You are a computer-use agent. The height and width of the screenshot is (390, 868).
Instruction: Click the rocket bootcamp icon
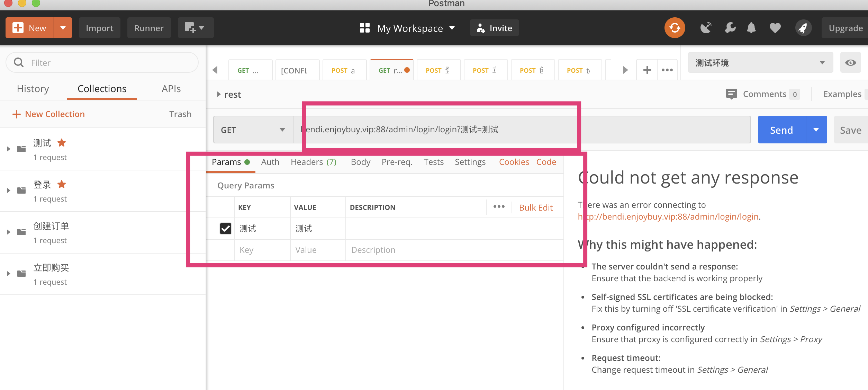pos(803,28)
